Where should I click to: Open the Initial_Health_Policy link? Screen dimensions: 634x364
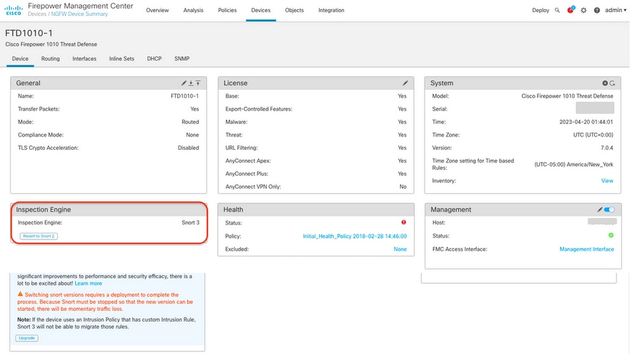[355, 236]
